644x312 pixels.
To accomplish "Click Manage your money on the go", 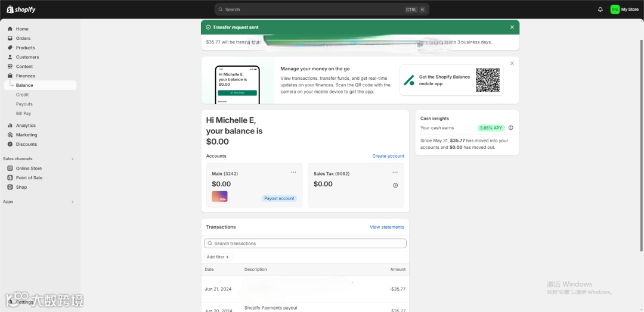I will tap(315, 69).
